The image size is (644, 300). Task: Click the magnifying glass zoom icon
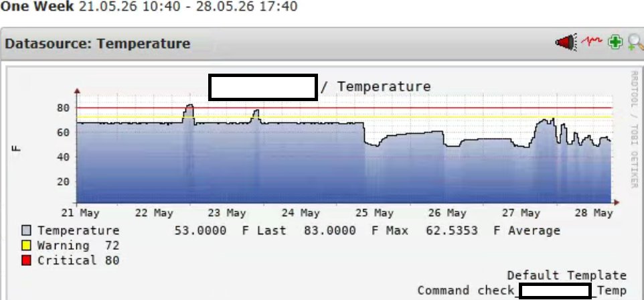(636, 43)
